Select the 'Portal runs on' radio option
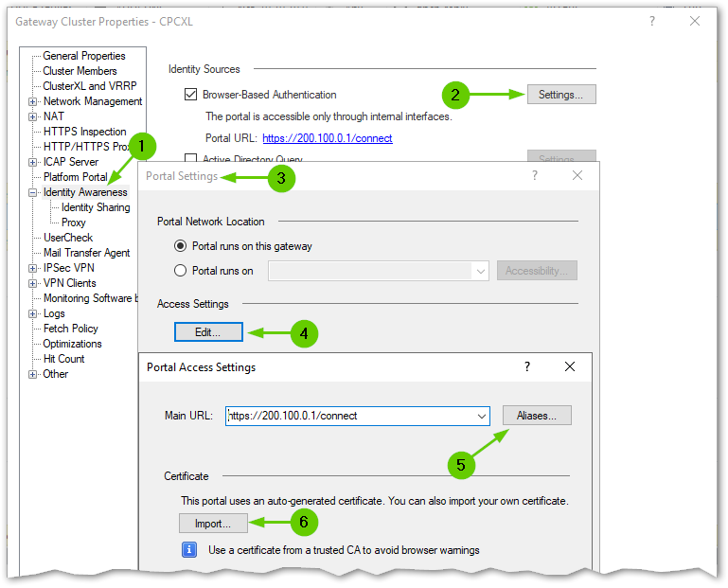 coord(180,270)
